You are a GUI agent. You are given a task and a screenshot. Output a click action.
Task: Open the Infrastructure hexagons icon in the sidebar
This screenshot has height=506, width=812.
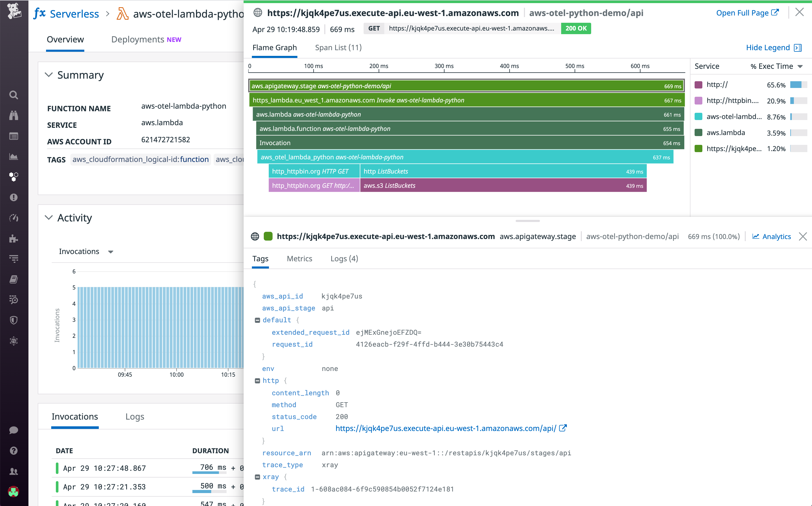[14, 177]
